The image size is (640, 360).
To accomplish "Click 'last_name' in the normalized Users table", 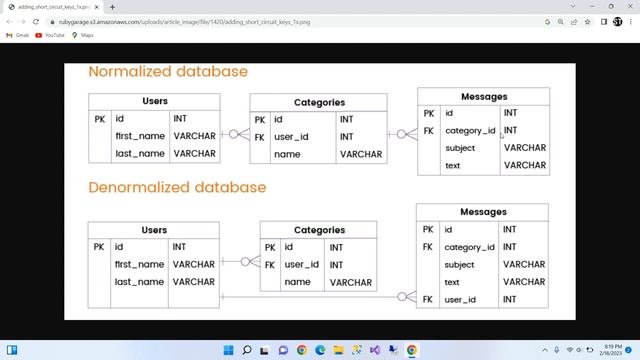I will (140, 153).
